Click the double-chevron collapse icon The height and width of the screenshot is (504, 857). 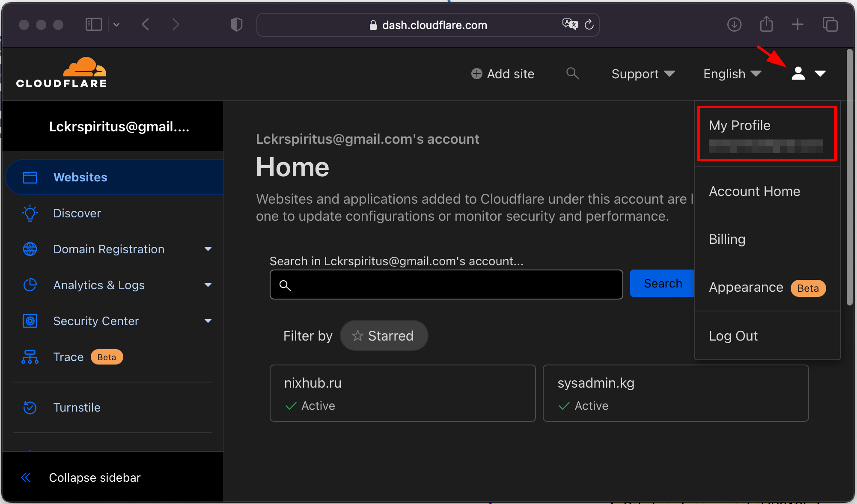pos(26,477)
